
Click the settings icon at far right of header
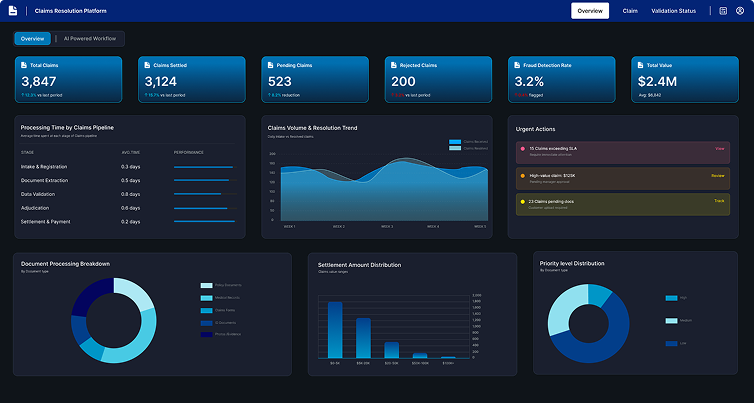[x=741, y=11]
